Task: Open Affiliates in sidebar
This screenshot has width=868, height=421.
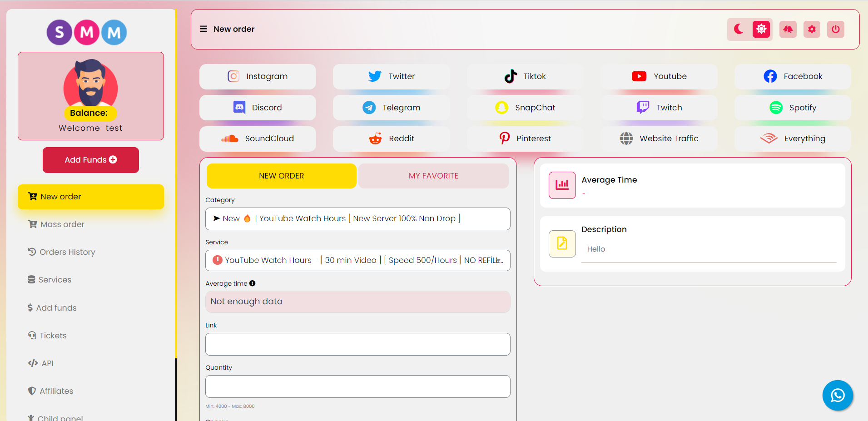Action: [91, 391]
